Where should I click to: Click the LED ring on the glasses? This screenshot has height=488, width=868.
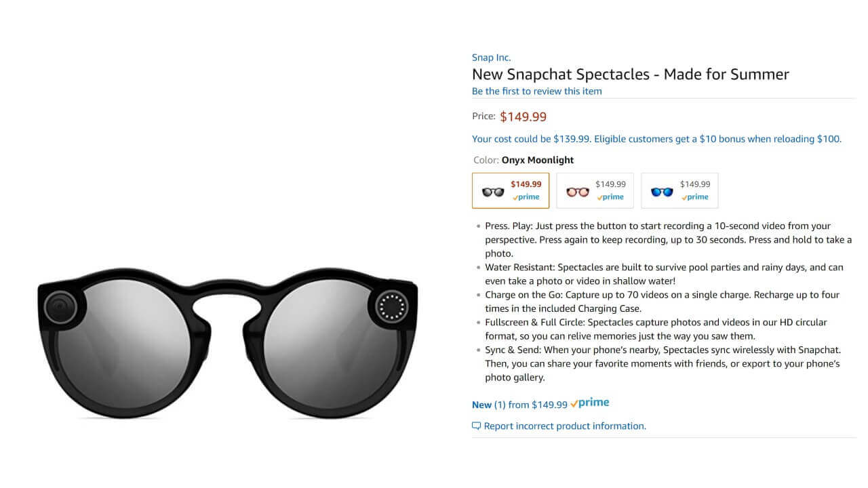pos(391,307)
